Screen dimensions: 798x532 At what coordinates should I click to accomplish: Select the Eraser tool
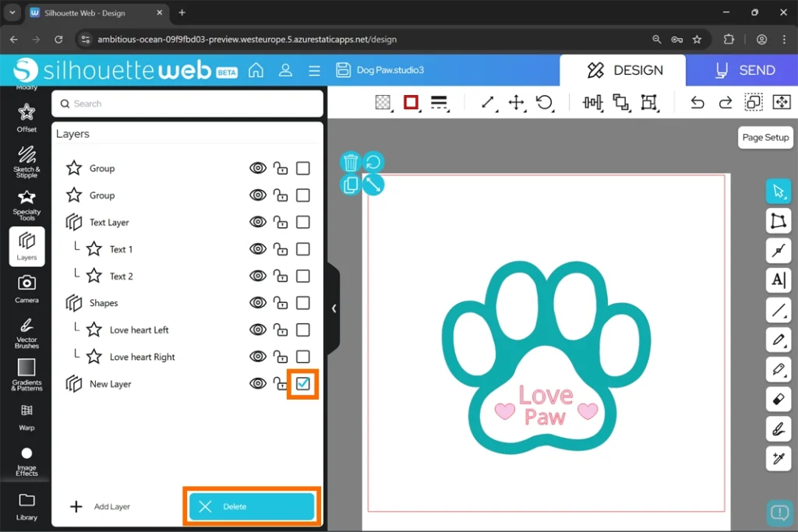pos(778,400)
